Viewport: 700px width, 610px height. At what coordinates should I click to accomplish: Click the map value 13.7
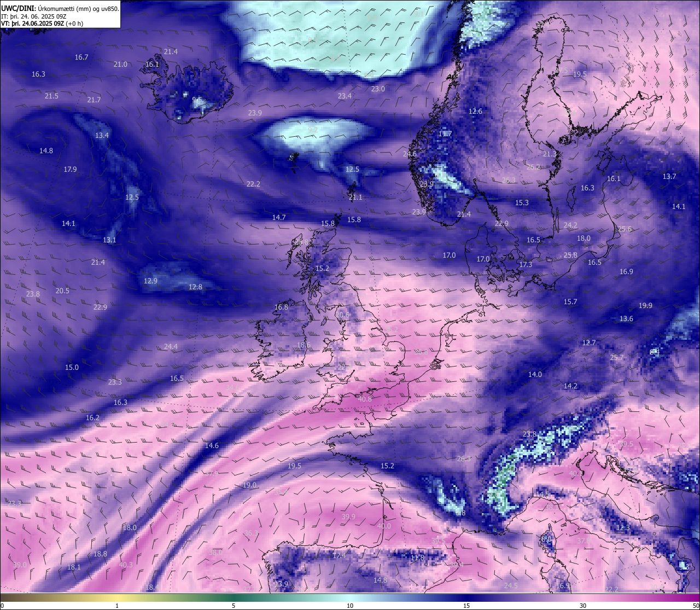[669, 177]
